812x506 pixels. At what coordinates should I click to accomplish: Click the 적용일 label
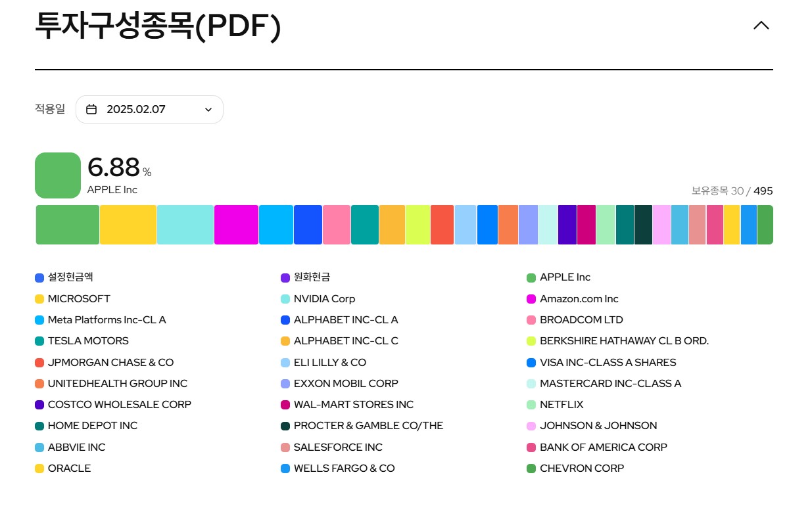(x=50, y=109)
